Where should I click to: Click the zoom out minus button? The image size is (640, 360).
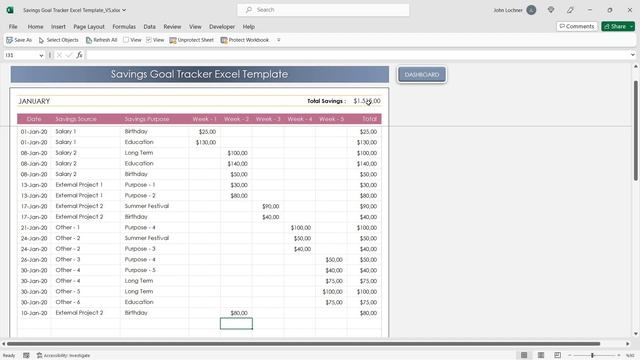click(570, 355)
